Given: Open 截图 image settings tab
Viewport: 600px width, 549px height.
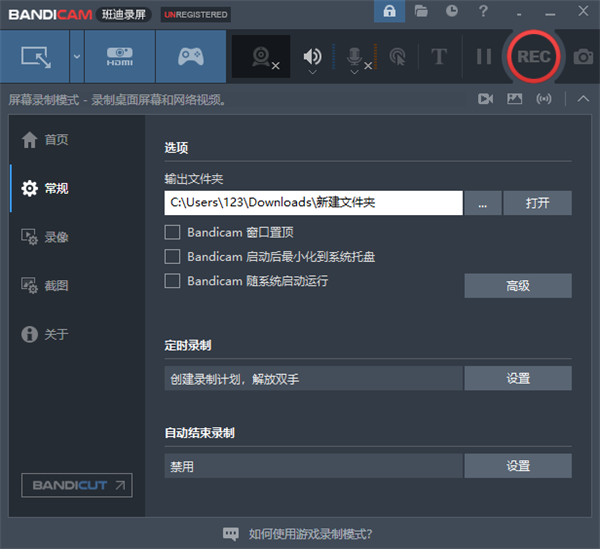Looking at the screenshot, I should [x=45, y=285].
